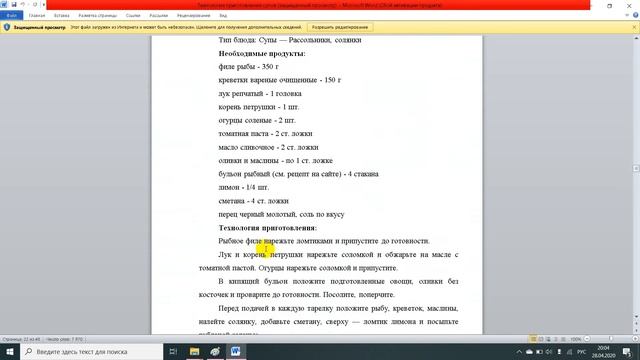Click the vertical scrollbar thumb
This screenshot has width=640, height=360.
point(636,168)
